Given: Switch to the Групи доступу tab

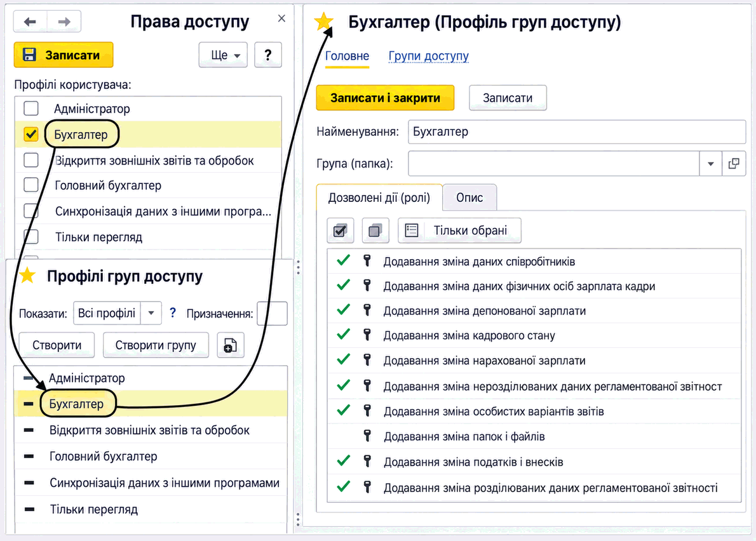Looking at the screenshot, I should pyautogui.click(x=429, y=56).
